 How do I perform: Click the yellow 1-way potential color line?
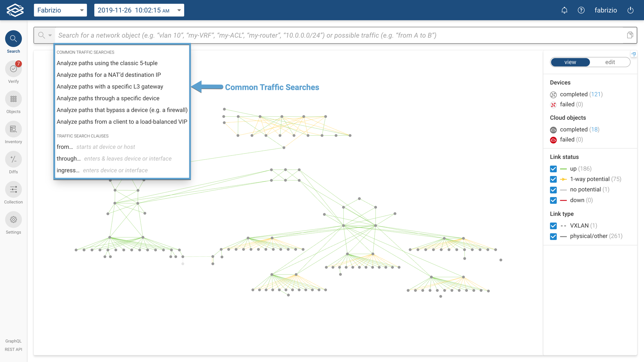click(563, 179)
